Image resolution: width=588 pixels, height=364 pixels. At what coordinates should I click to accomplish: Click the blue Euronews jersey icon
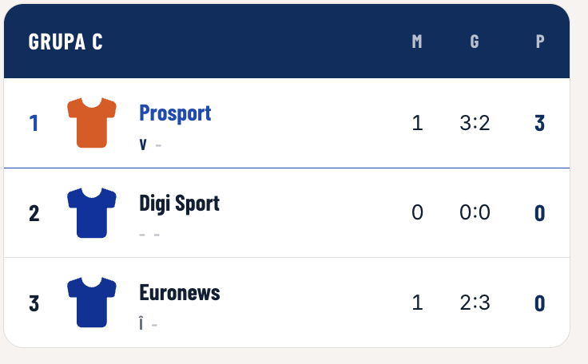[x=92, y=303]
